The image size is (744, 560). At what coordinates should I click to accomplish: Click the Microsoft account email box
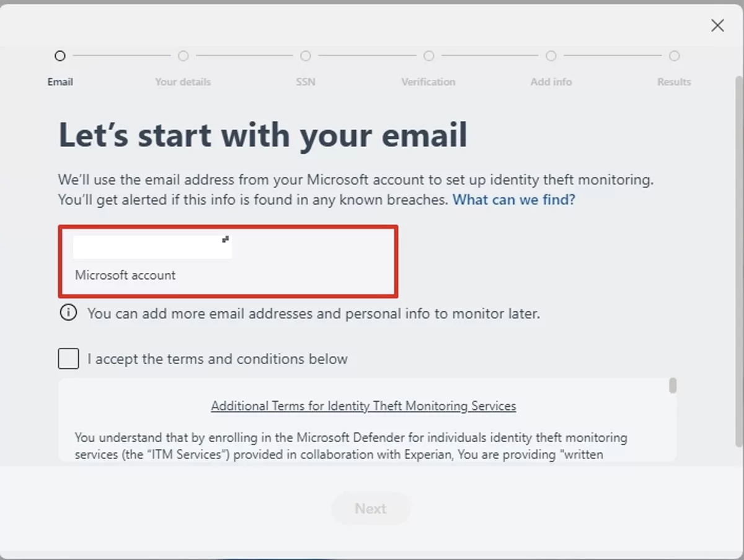[228, 262]
